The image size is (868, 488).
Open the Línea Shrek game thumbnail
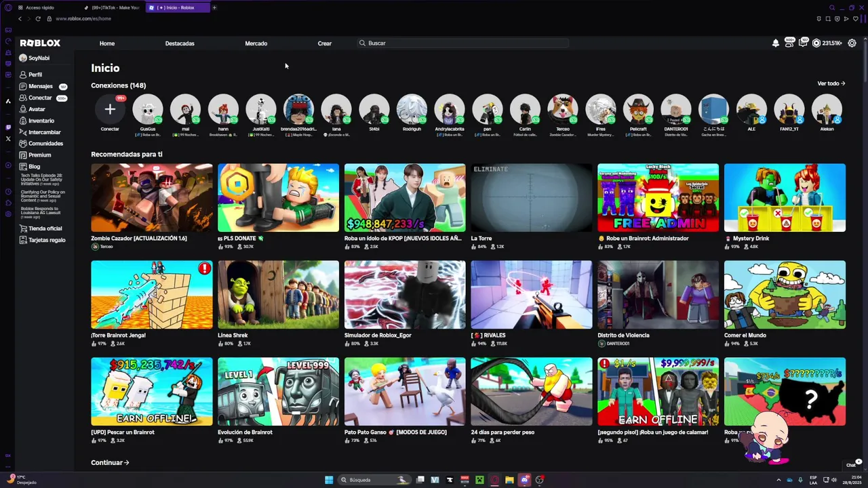click(278, 295)
